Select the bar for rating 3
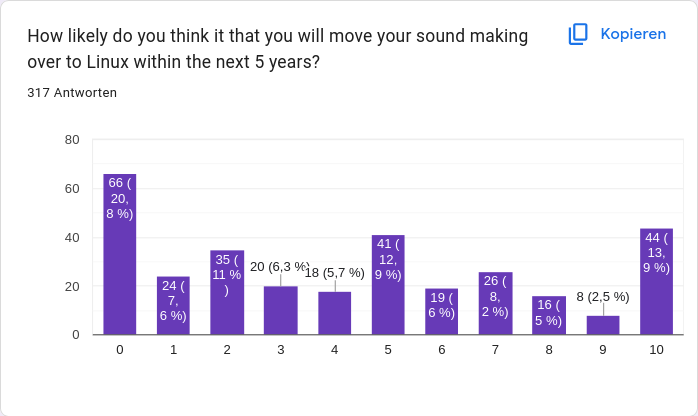Screen dimensions: 698x416 (281, 311)
